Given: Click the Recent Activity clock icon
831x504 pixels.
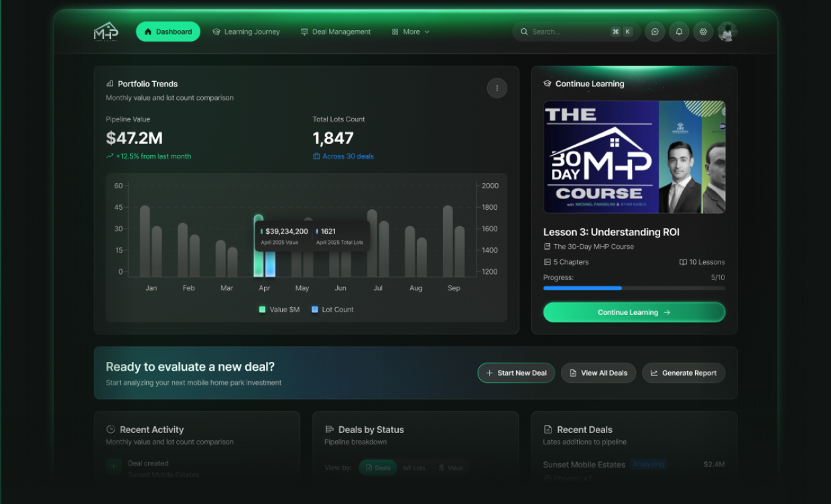Looking at the screenshot, I should 111,430.
